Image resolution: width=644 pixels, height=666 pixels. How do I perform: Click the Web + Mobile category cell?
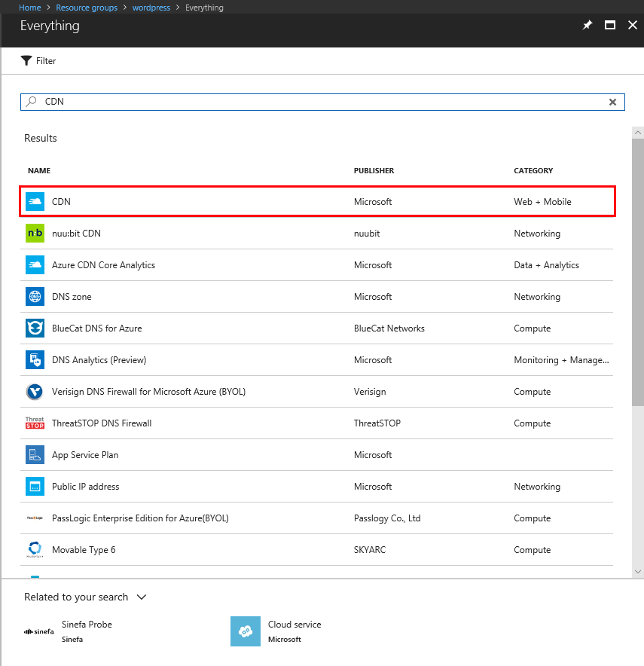[x=542, y=201]
